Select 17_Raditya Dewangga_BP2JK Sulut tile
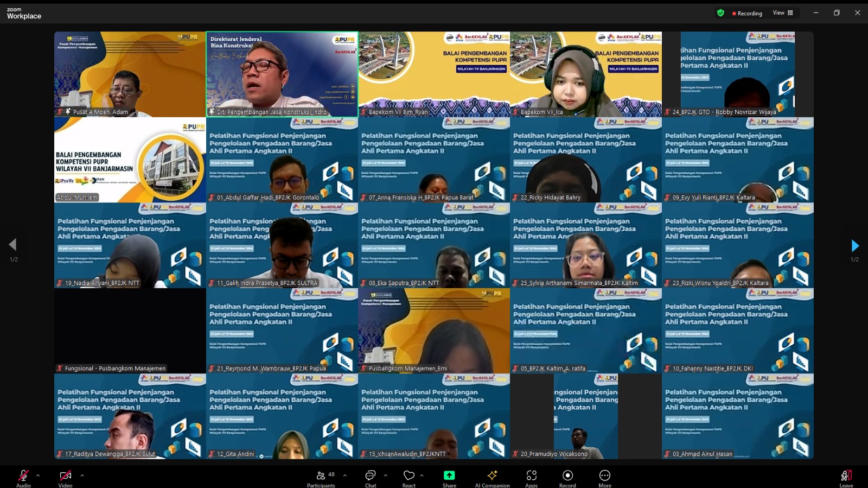Image resolution: width=868 pixels, height=488 pixels. point(130,416)
